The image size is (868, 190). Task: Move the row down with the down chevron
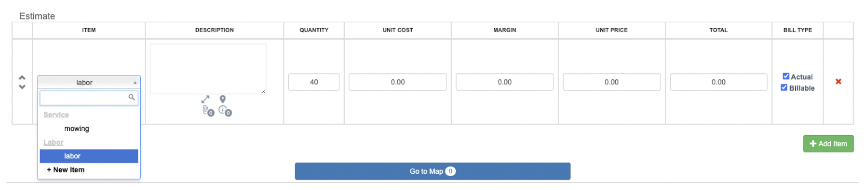[22, 87]
